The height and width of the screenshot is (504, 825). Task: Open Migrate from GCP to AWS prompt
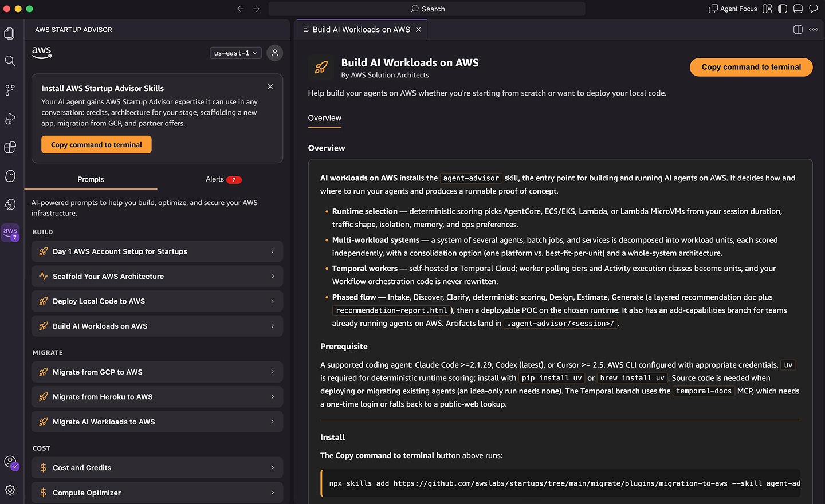tap(157, 372)
